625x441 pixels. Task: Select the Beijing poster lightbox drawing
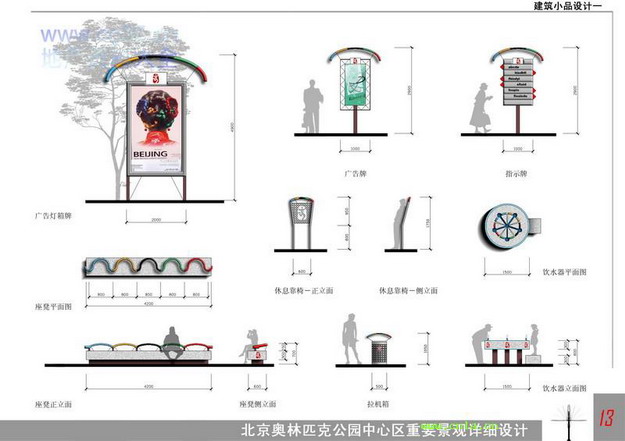[156, 128]
